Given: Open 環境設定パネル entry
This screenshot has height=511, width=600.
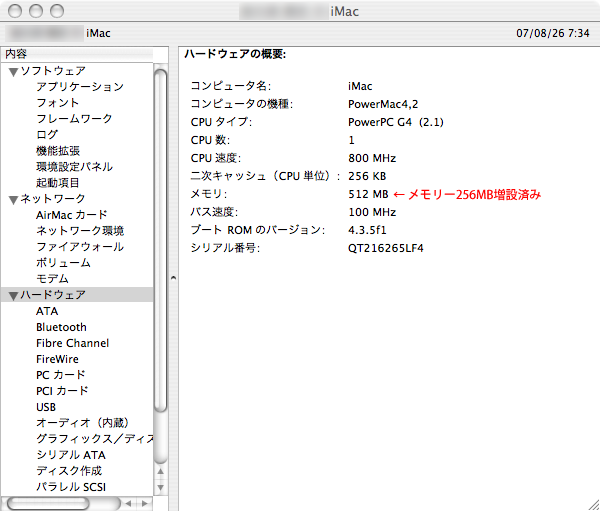Looking at the screenshot, I should pyautogui.click(x=74, y=167).
